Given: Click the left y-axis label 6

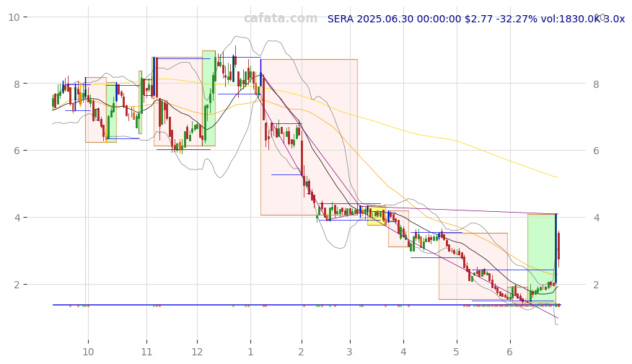Looking at the screenshot, I should (17, 151).
